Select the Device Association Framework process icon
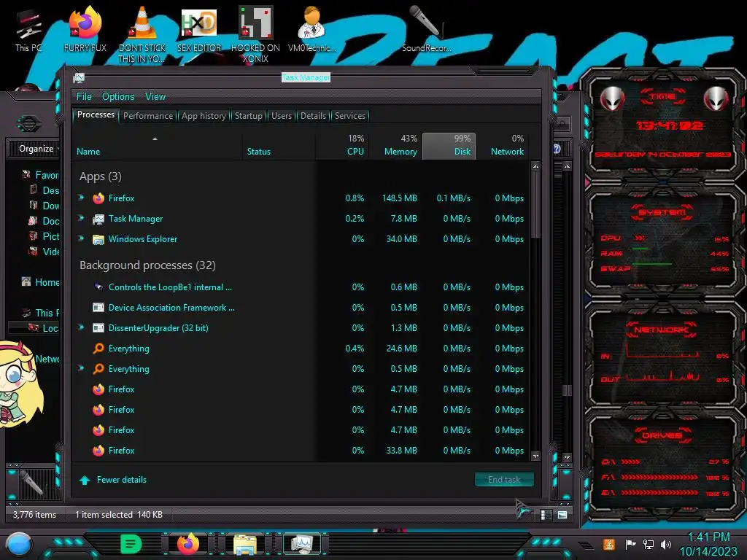Screen dimensions: 747x560 (98, 308)
